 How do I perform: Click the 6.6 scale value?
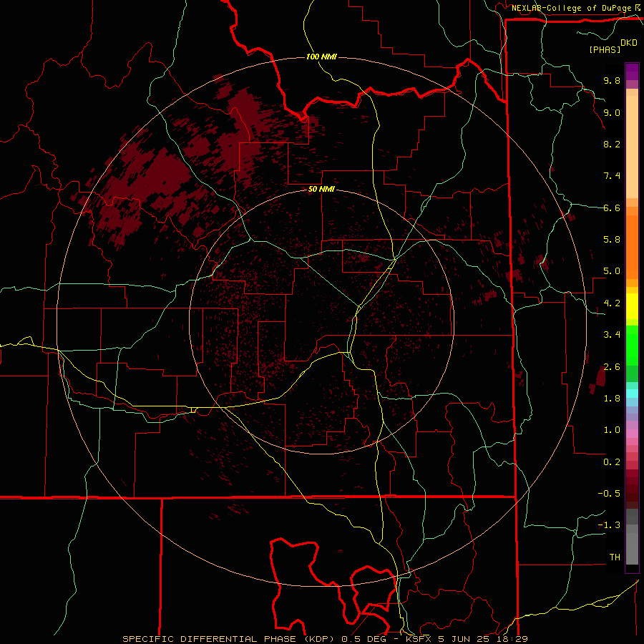point(612,208)
